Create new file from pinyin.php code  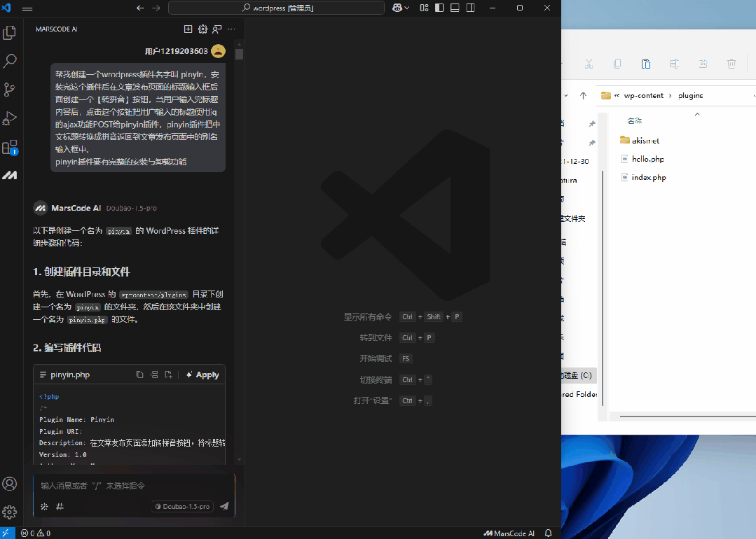pos(168,374)
